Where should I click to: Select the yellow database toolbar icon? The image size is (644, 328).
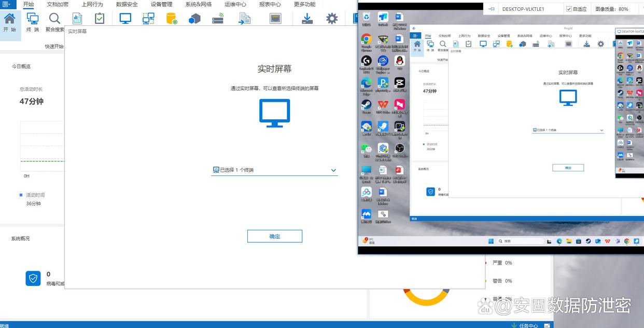pos(171,19)
